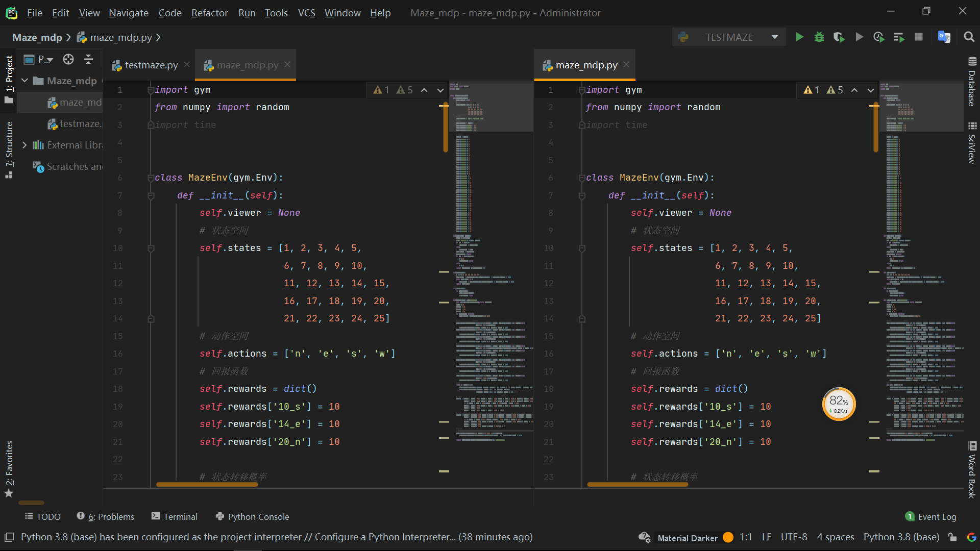The image size is (980, 551).
Task: Run with coverage
Action: click(839, 37)
